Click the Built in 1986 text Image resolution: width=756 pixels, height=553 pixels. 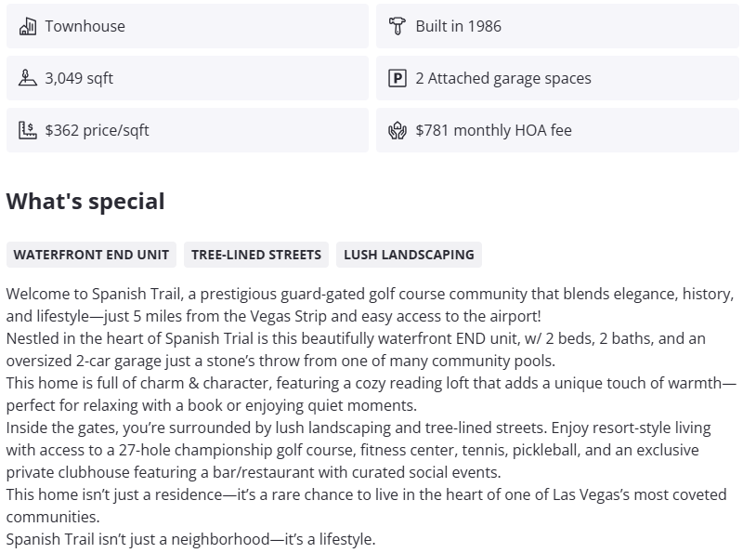tap(458, 26)
